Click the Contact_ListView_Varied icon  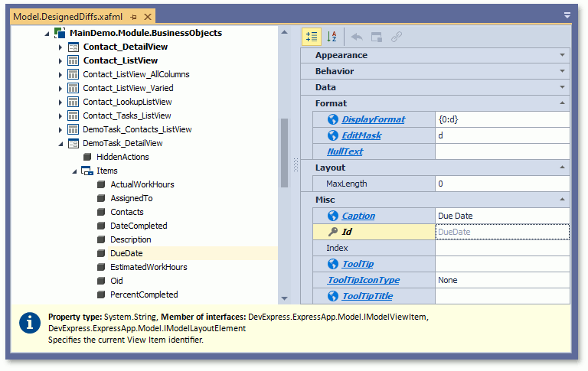[x=73, y=88]
